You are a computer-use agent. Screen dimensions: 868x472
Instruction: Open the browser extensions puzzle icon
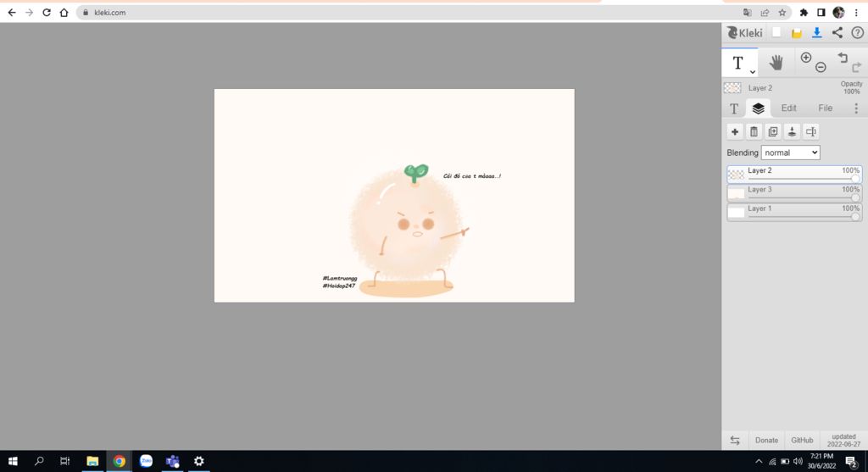pos(804,12)
